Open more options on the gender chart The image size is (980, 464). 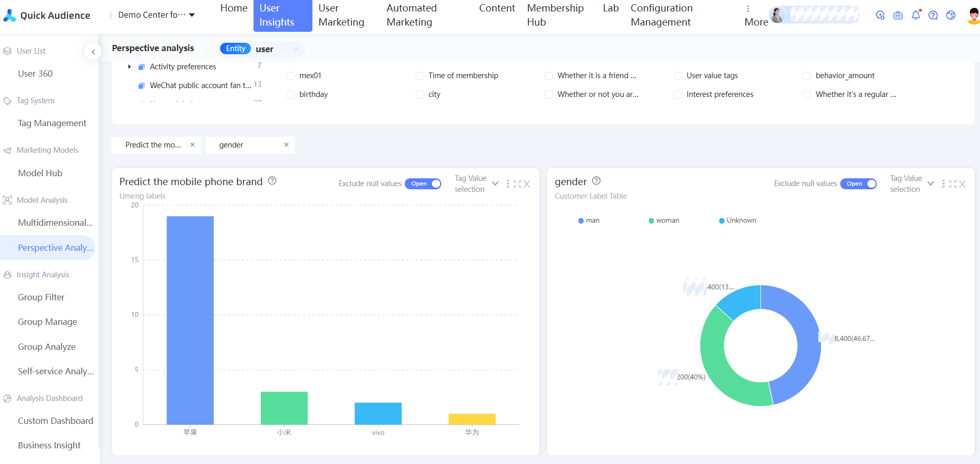pyautogui.click(x=943, y=184)
